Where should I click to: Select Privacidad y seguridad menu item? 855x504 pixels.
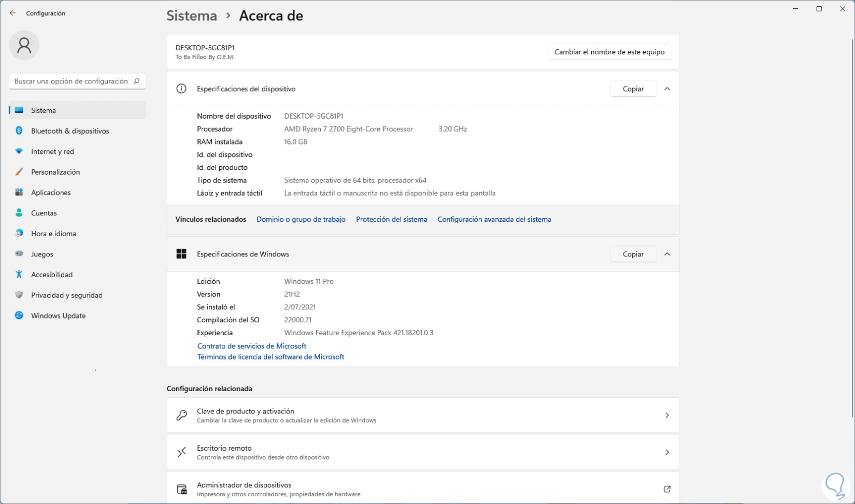(66, 295)
